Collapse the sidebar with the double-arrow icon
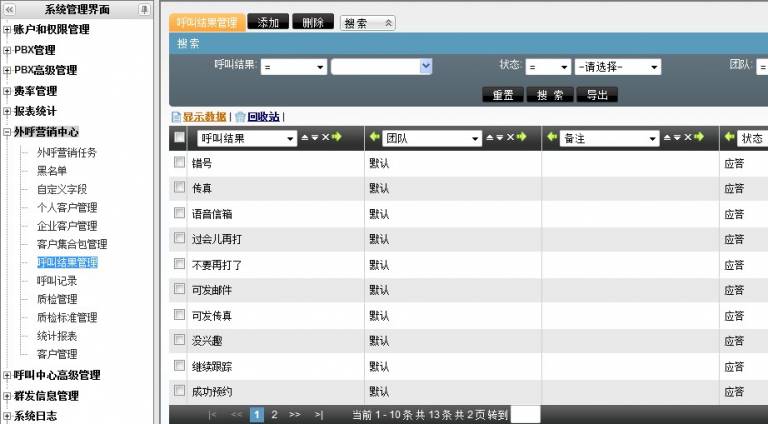This screenshot has width=768, height=424. (x=9, y=9)
